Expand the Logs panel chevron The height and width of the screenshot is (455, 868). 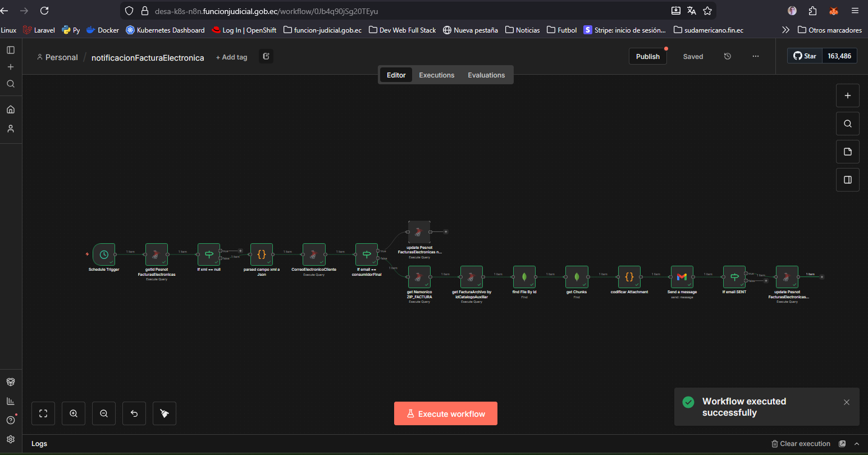(x=857, y=444)
